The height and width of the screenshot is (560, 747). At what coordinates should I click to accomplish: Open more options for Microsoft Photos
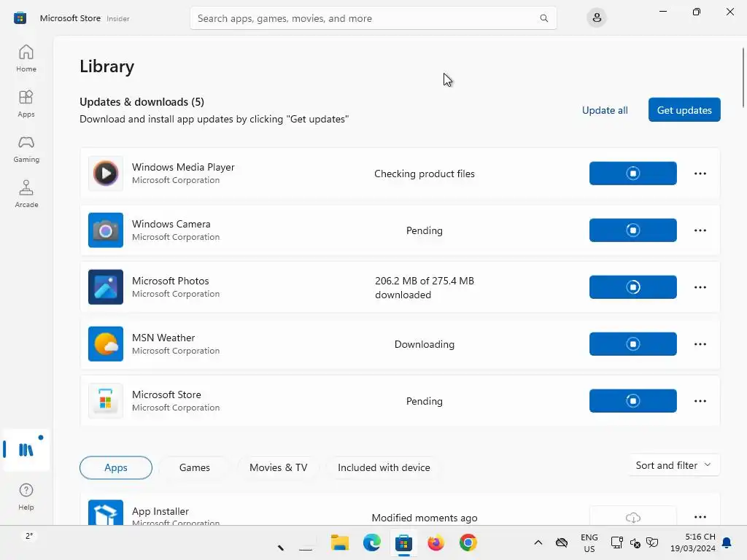700,287
